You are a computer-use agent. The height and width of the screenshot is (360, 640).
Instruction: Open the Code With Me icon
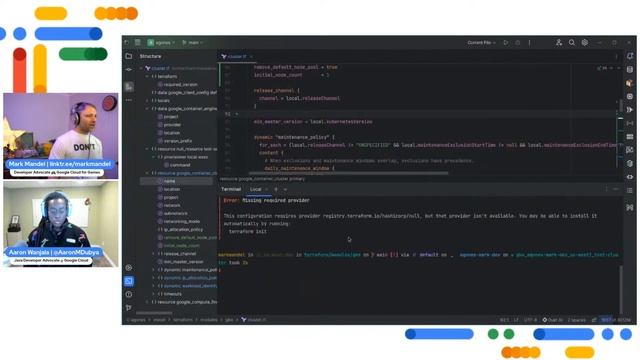pyautogui.click(x=559, y=42)
